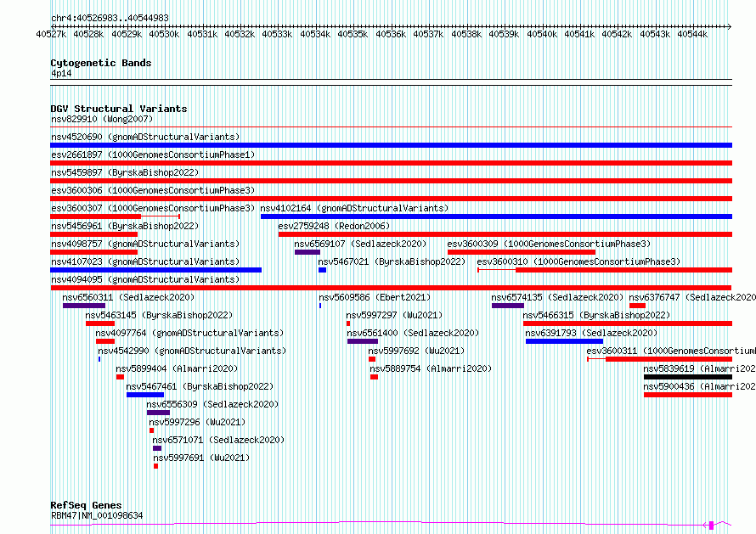756x534 pixels.
Task: Click the blue bar under nsv4107023
Action: tap(156, 270)
